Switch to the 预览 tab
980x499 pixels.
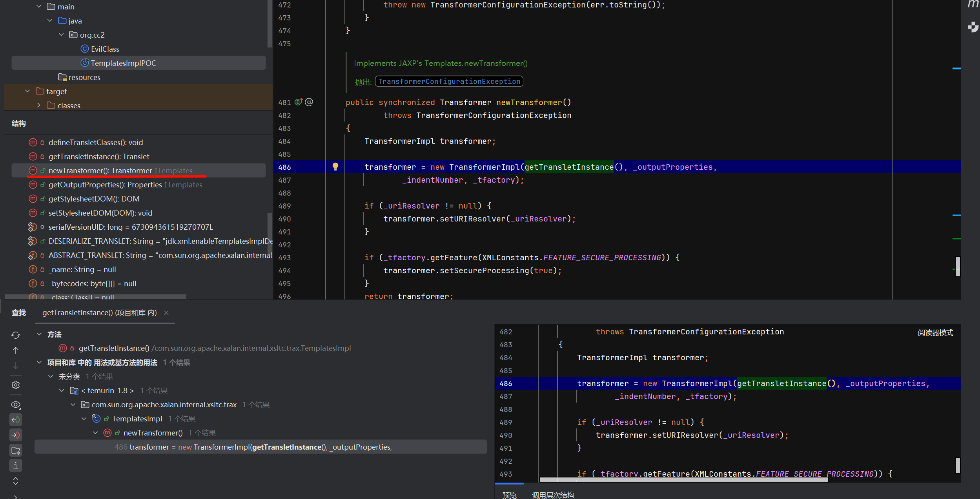point(510,495)
